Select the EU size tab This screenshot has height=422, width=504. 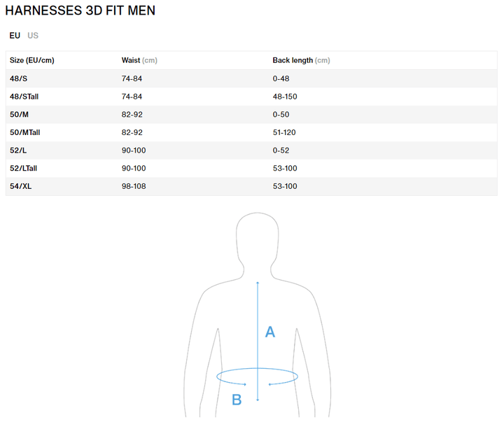[x=15, y=36]
